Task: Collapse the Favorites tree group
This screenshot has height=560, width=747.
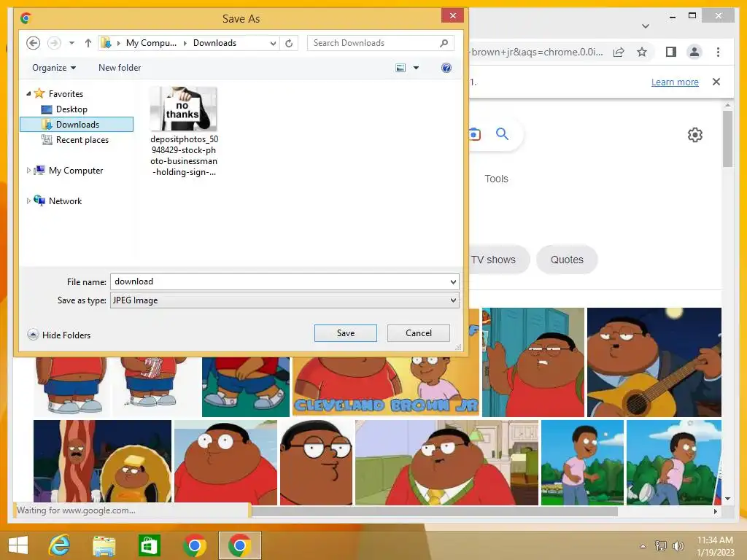Action: click(x=28, y=94)
